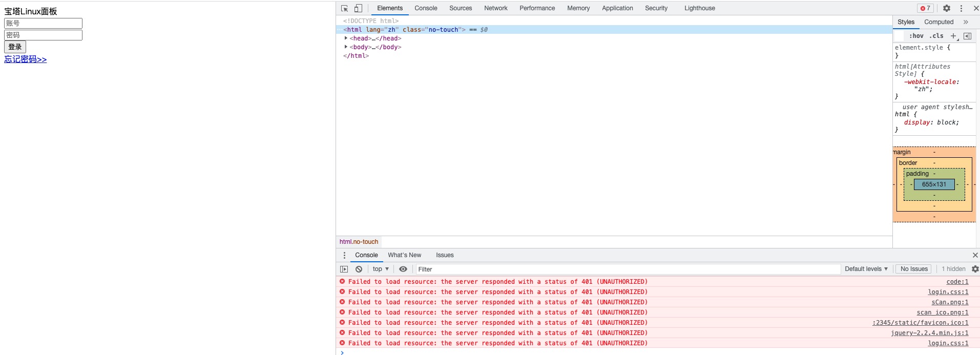Clear console with the clear icon

click(359, 269)
